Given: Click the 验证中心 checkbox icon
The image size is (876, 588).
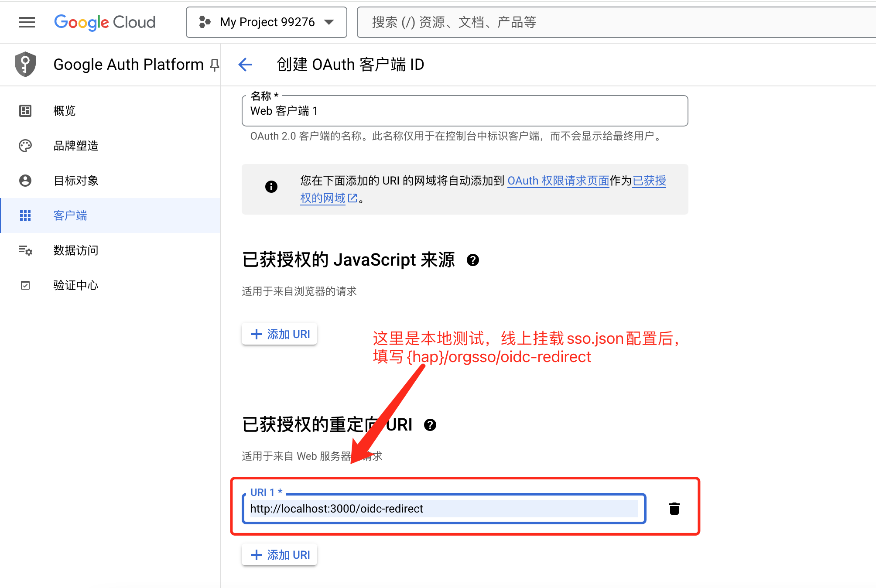Looking at the screenshot, I should coord(25,285).
